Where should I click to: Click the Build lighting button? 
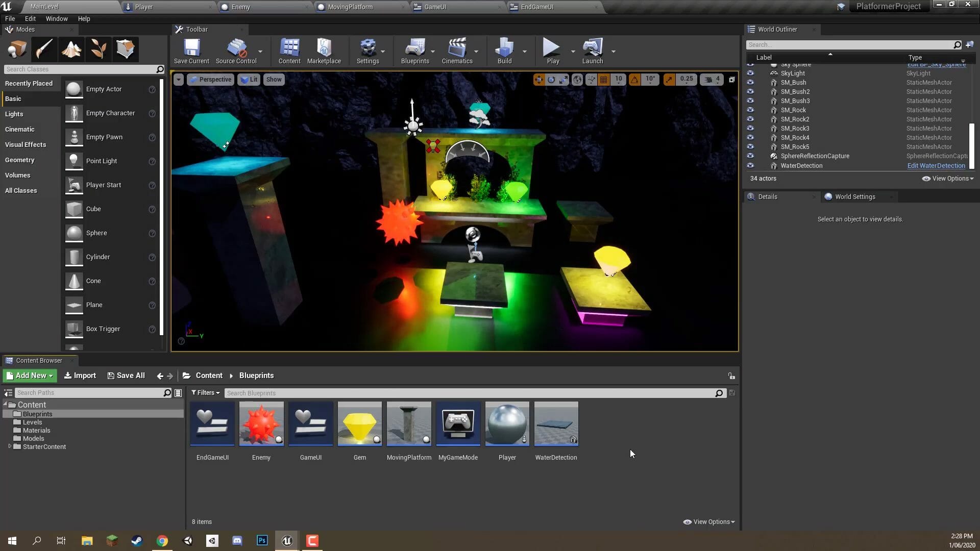pos(503,51)
